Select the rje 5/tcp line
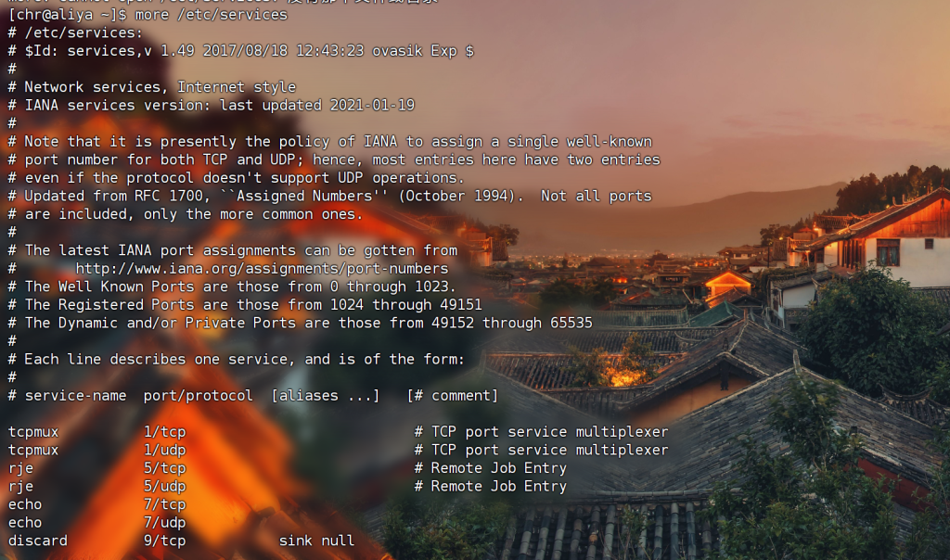The height and width of the screenshot is (560, 950). [x=288, y=468]
